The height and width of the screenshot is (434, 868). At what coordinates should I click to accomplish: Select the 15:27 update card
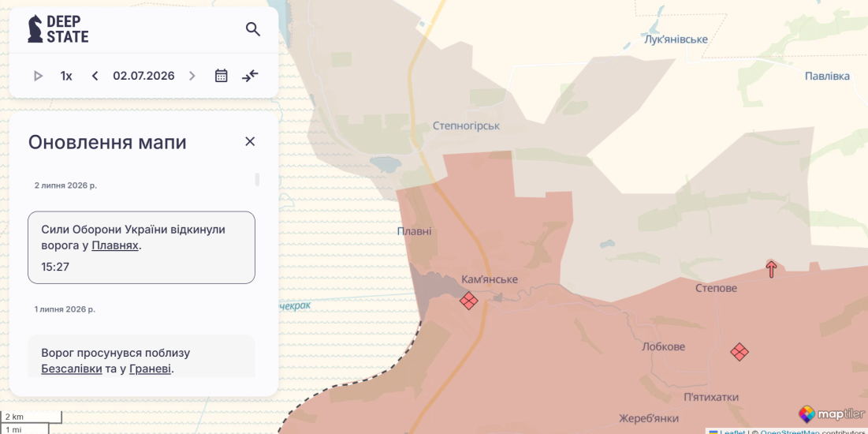tap(141, 247)
